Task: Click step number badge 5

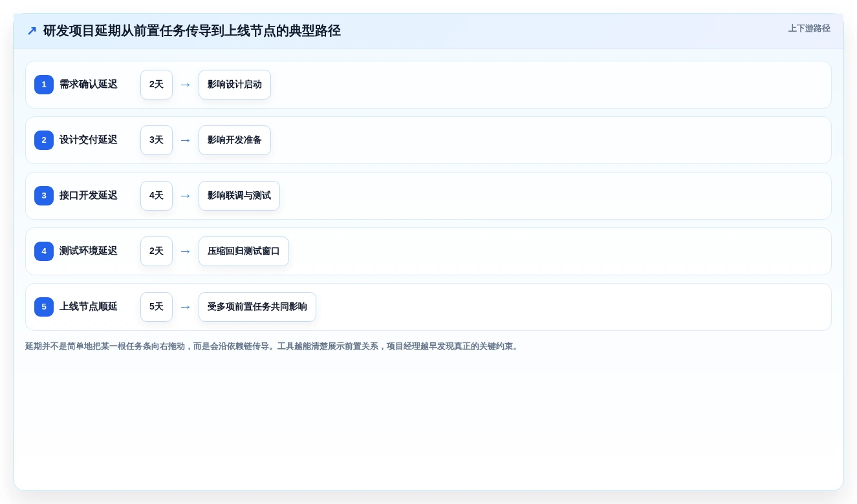Action: (44, 307)
